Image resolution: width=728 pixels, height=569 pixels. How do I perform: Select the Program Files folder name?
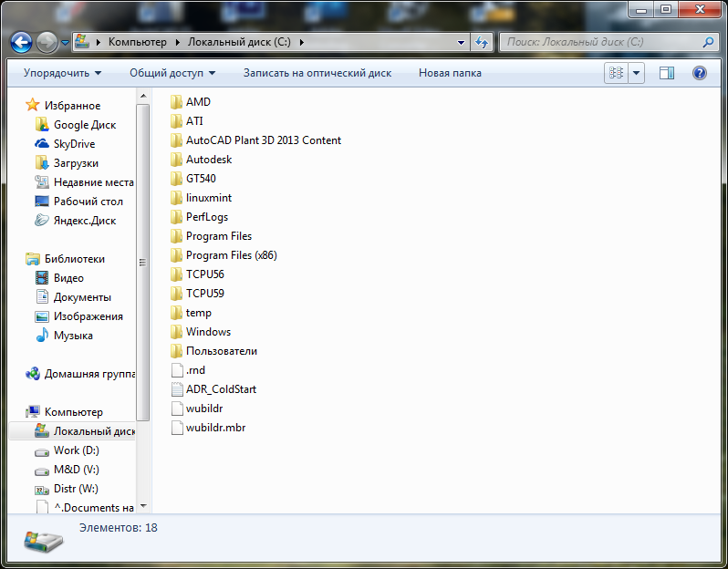pyautogui.click(x=219, y=236)
